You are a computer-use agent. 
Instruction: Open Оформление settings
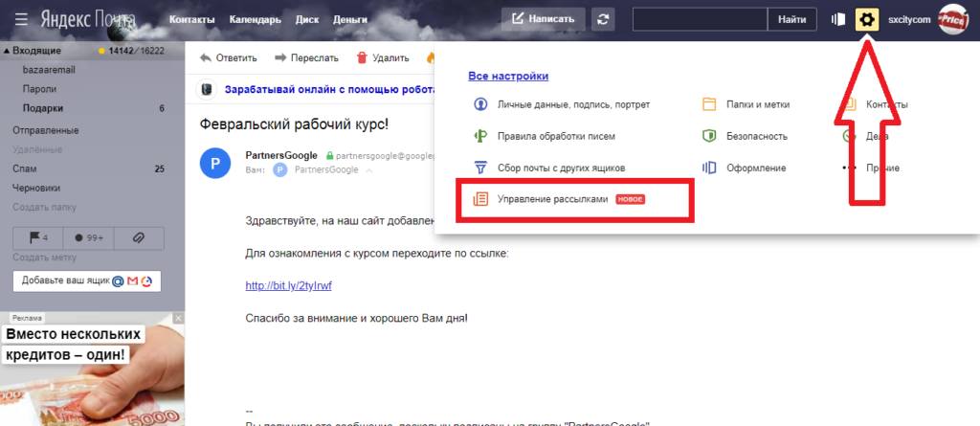pyautogui.click(x=756, y=168)
